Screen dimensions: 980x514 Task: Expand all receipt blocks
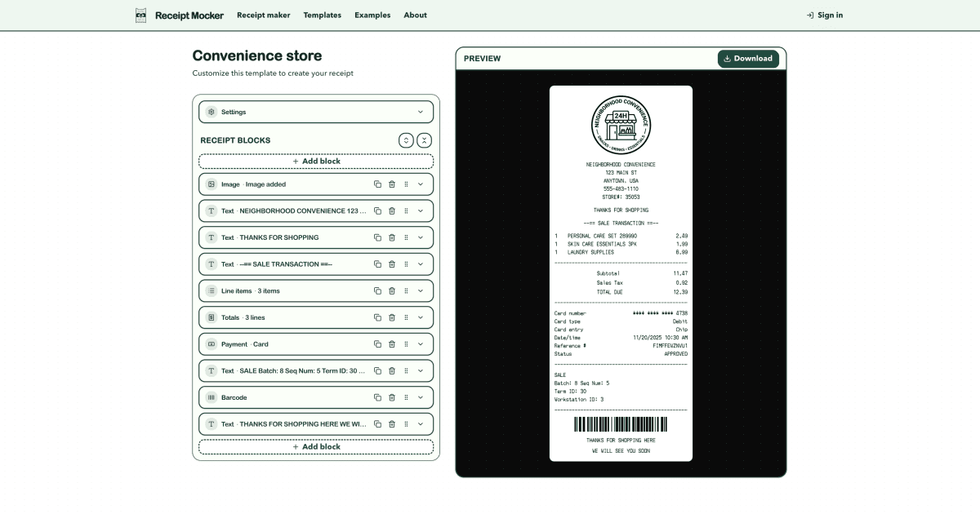tap(406, 140)
